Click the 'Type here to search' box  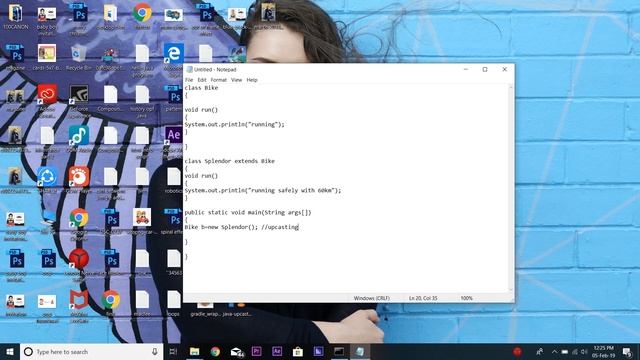pyautogui.click(x=92, y=351)
